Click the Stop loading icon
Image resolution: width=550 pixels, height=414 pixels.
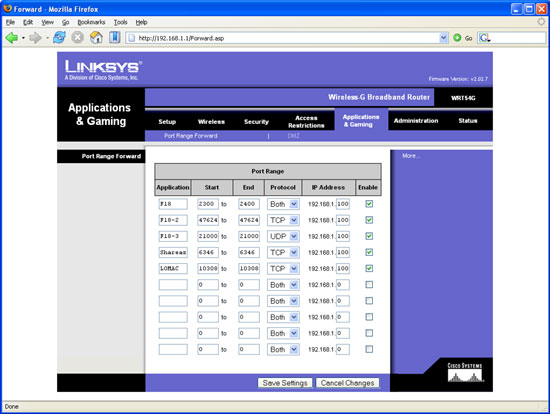(x=78, y=37)
